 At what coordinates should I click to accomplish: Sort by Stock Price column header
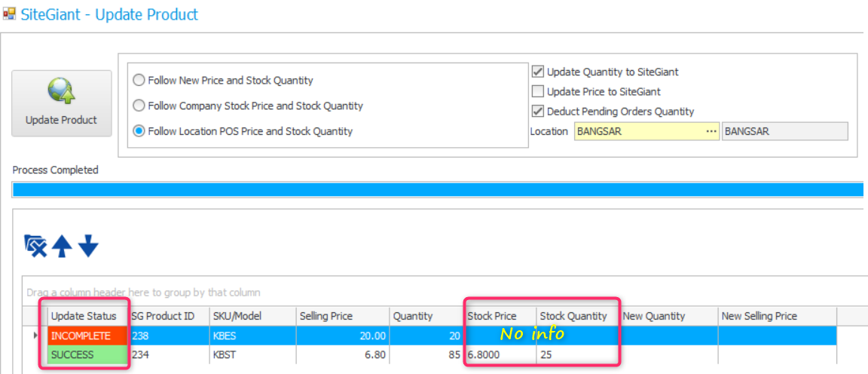(500, 316)
